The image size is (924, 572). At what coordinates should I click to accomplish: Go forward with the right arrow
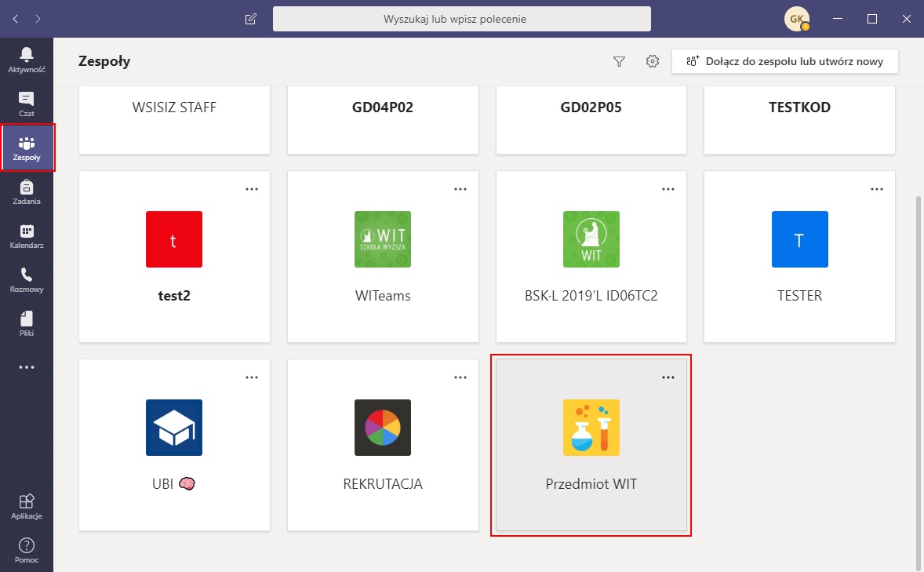tap(38, 19)
